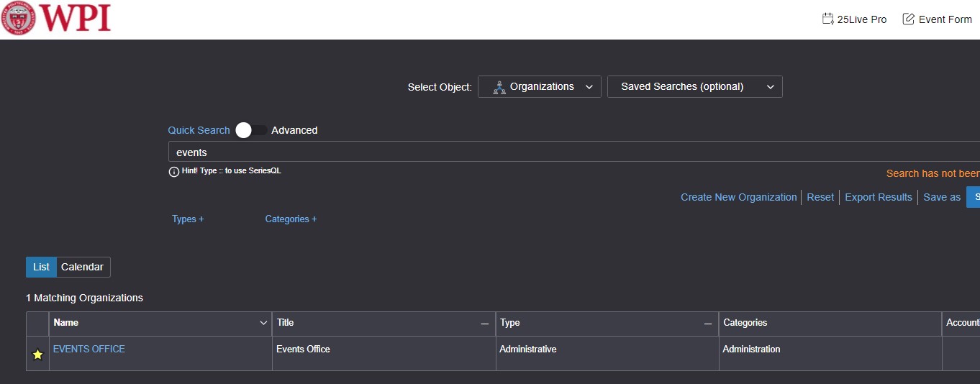Viewport: 980px width, 384px height.
Task: Expand the Categories filter
Action: pyautogui.click(x=291, y=219)
